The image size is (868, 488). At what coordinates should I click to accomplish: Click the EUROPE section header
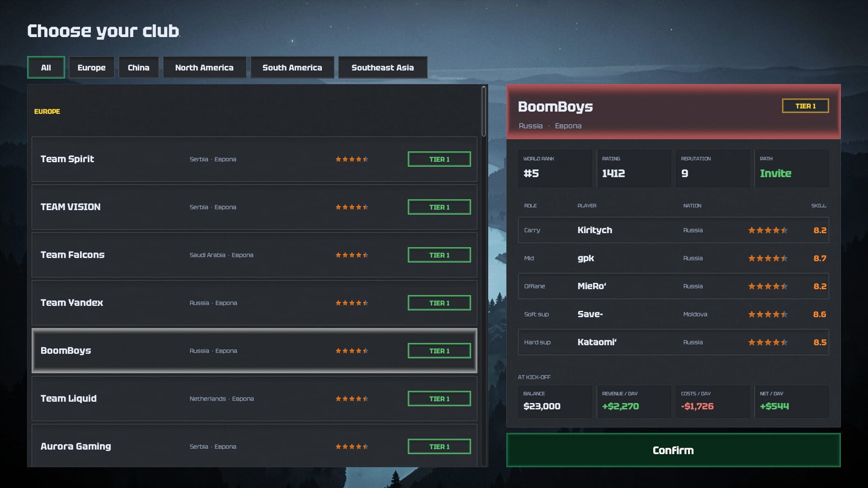tap(47, 112)
